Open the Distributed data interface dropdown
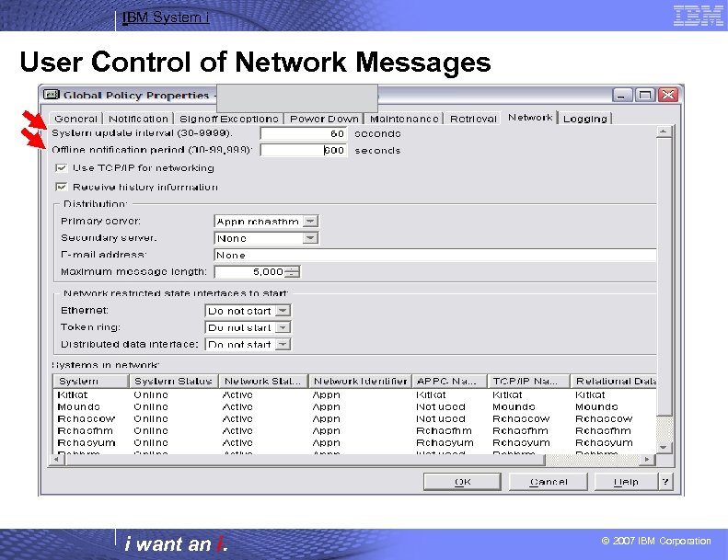The width and height of the screenshot is (728, 560). coord(283,344)
